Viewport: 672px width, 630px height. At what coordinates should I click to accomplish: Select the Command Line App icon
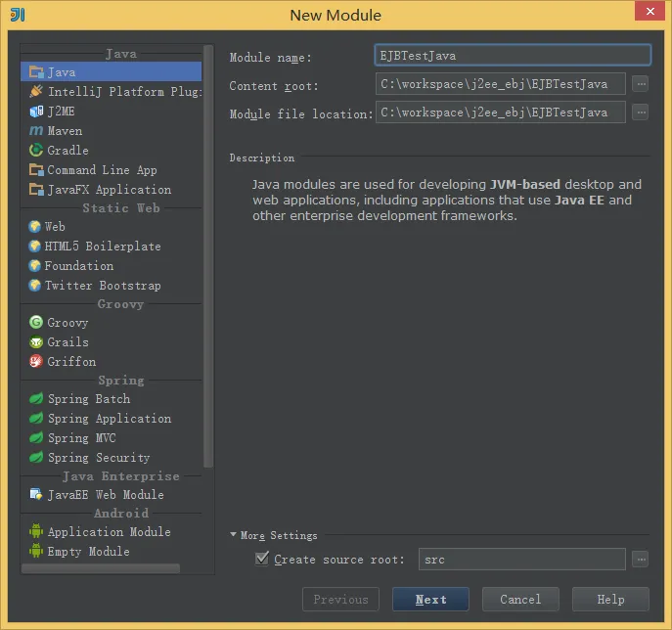coord(36,169)
